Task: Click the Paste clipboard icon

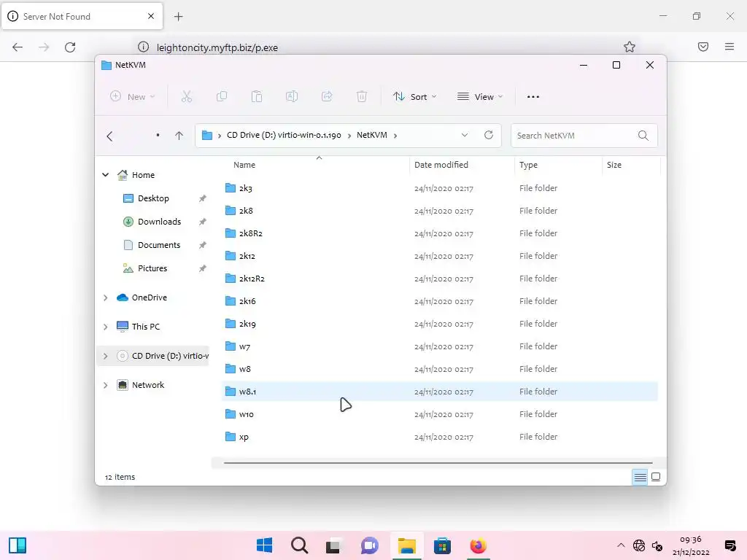Action: coord(257,97)
